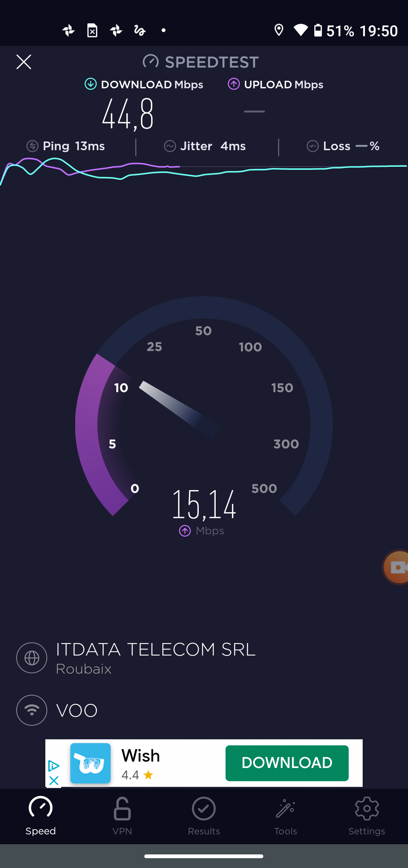
Task: Tap the 44,8 download speed result
Action: (128, 114)
